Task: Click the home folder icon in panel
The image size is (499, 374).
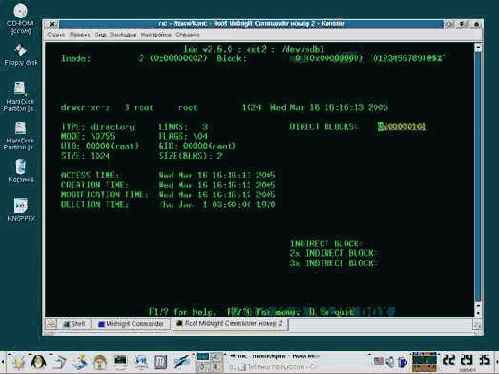Action: coord(100,361)
